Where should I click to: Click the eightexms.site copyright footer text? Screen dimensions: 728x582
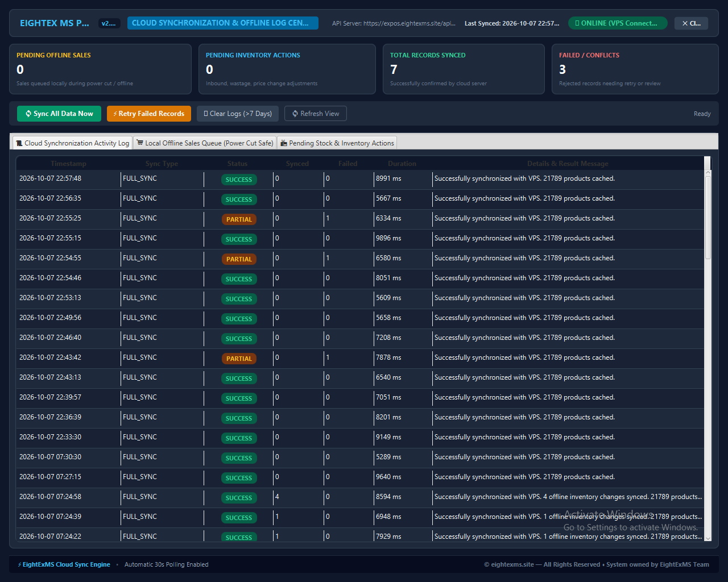click(597, 564)
